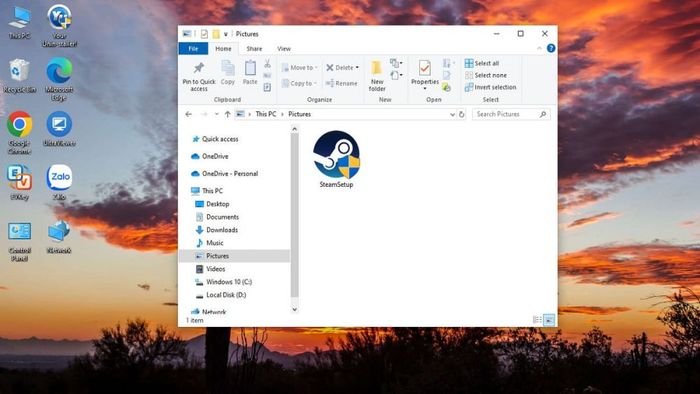Open address bar history dropdown
This screenshot has height=394, width=700.
(x=452, y=114)
